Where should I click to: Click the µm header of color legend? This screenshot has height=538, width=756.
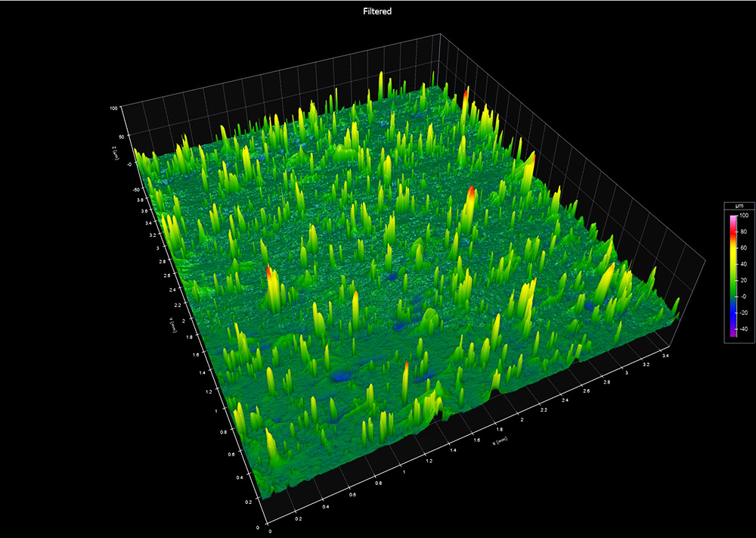point(739,206)
